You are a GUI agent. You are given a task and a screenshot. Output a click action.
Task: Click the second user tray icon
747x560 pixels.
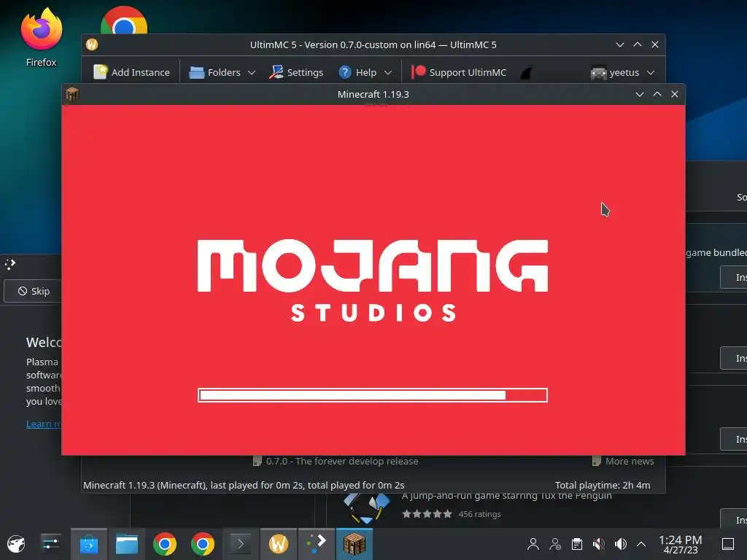point(555,544)
